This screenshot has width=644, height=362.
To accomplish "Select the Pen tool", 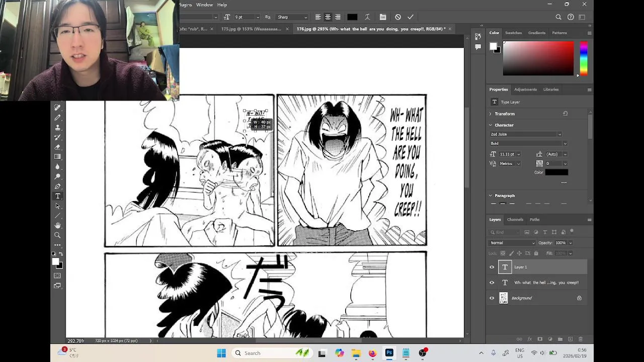I will [x=57, y=186].
